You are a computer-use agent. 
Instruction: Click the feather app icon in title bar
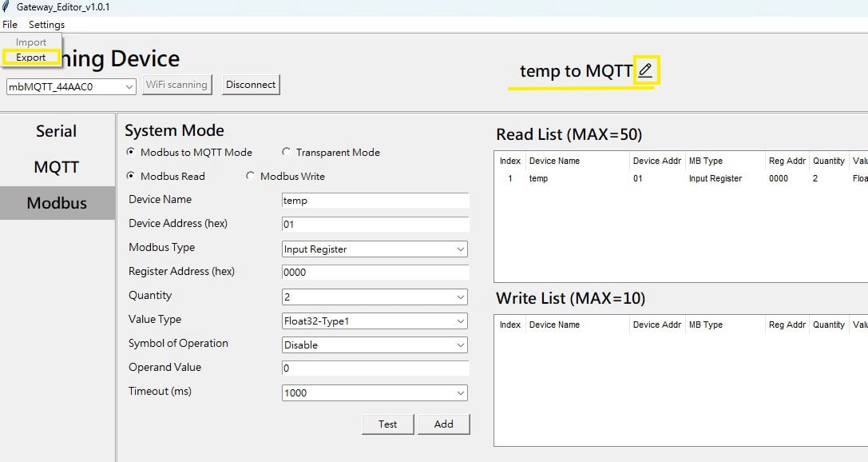point(6,7)
